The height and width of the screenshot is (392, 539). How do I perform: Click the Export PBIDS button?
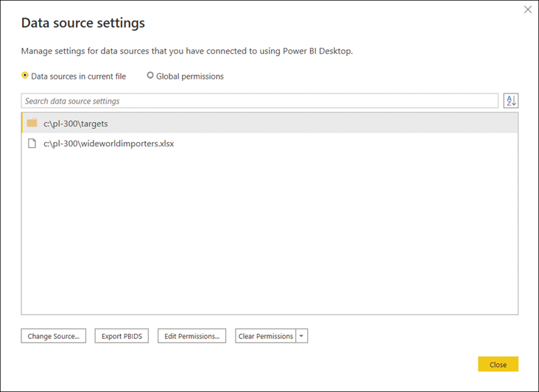coord(122,336)
